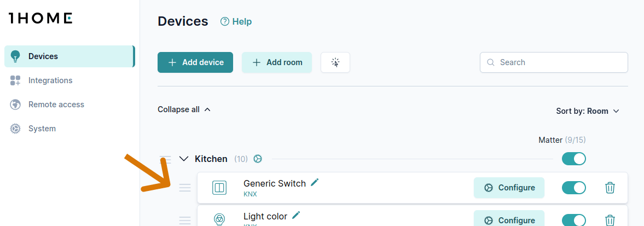Click the pencil icon beside Generic Switch
Image resolution: width=644 pixels, height=226 pixels.
(315, 183)
